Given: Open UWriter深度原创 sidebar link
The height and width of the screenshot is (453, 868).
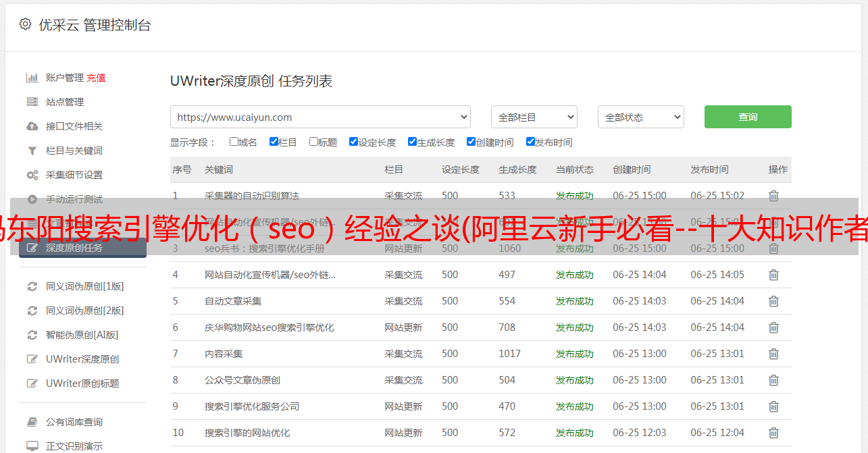Looking at the screenshot, I should pyautogui.click(x=82, y=359).
